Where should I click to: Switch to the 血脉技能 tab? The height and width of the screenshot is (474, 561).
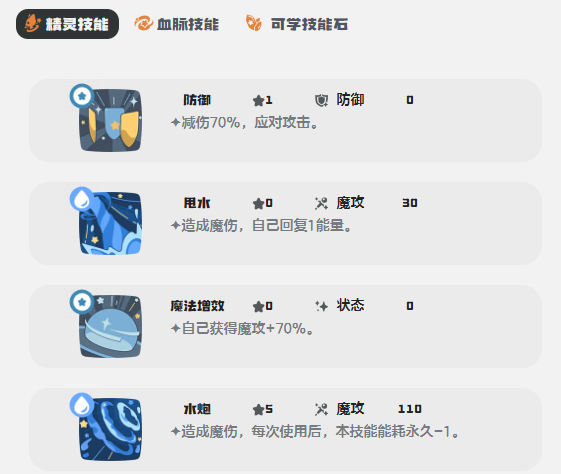177,24
